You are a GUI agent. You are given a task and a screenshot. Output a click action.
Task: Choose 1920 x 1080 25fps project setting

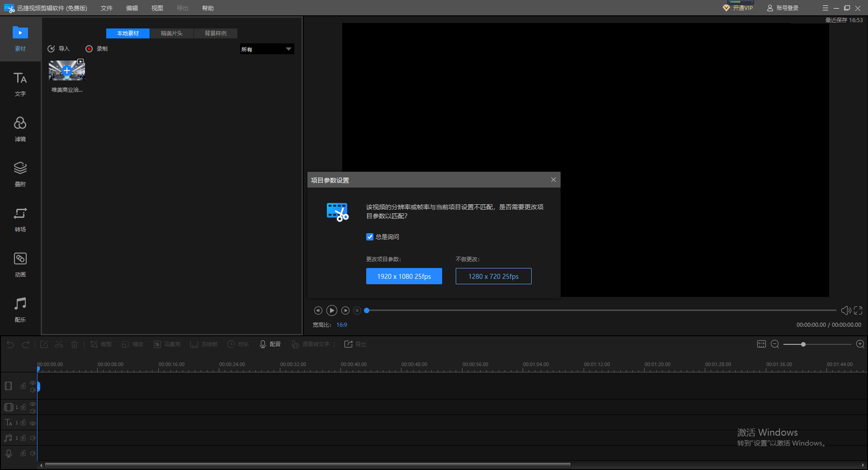coord(404,276)
